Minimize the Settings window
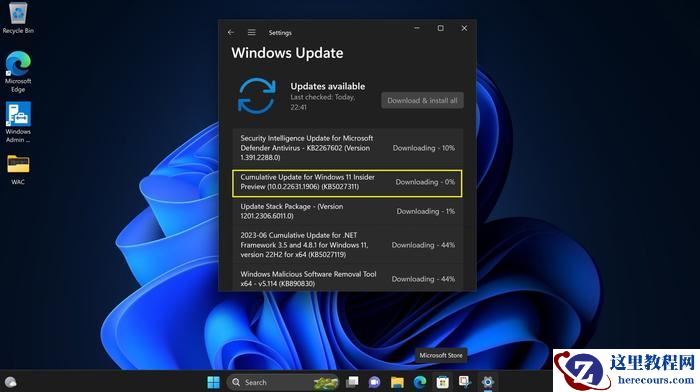The height and width of the screenshot is (392, 700). 417,28
